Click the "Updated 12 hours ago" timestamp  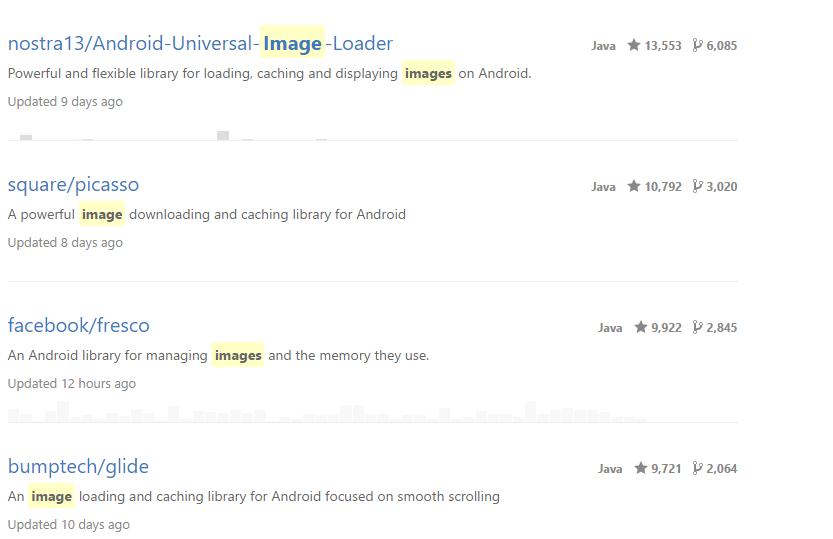71,384
